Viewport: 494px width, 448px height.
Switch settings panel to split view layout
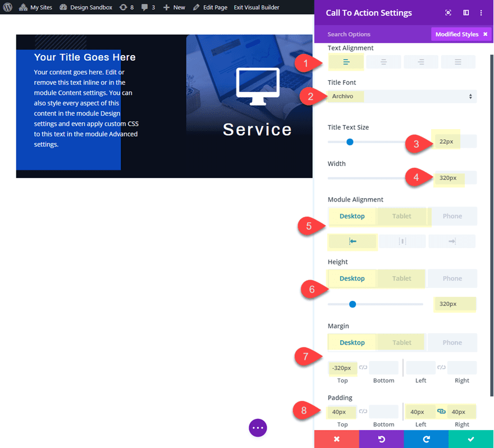466,12
